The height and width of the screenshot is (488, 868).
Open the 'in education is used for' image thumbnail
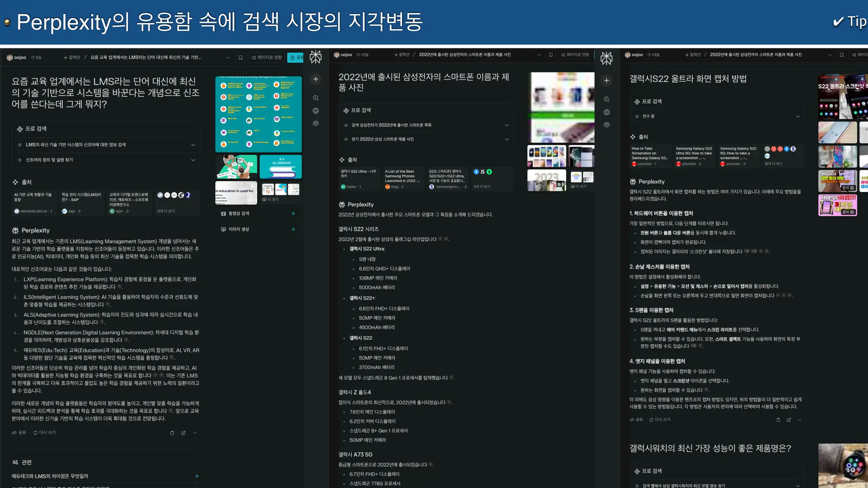[236, 193]
